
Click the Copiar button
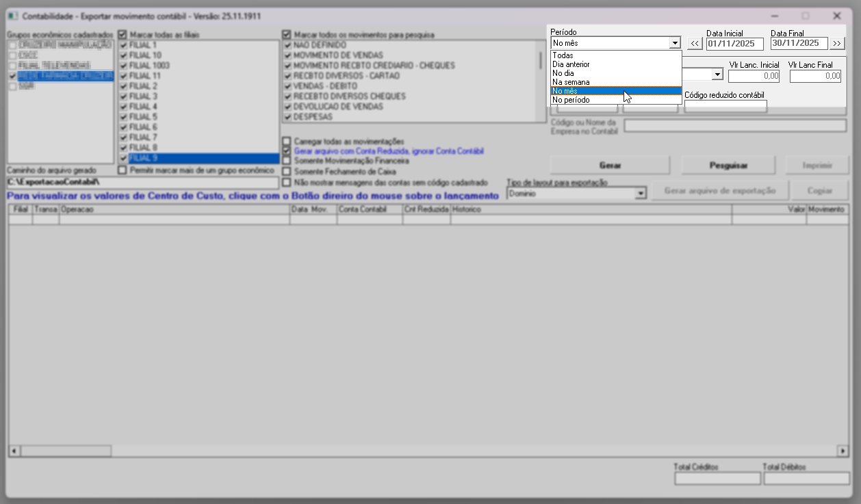[x=819, y=191]
